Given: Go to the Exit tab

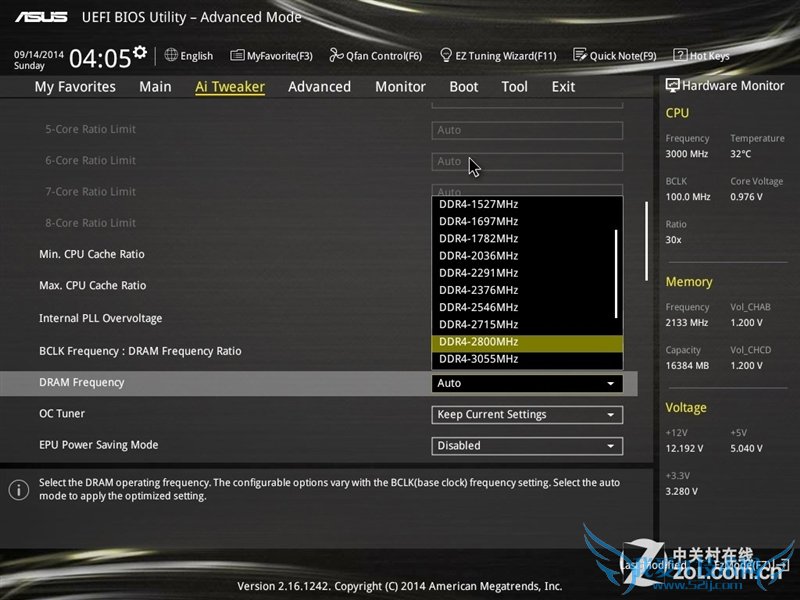Looking at the screenshot, I should [x=563, y=87].
